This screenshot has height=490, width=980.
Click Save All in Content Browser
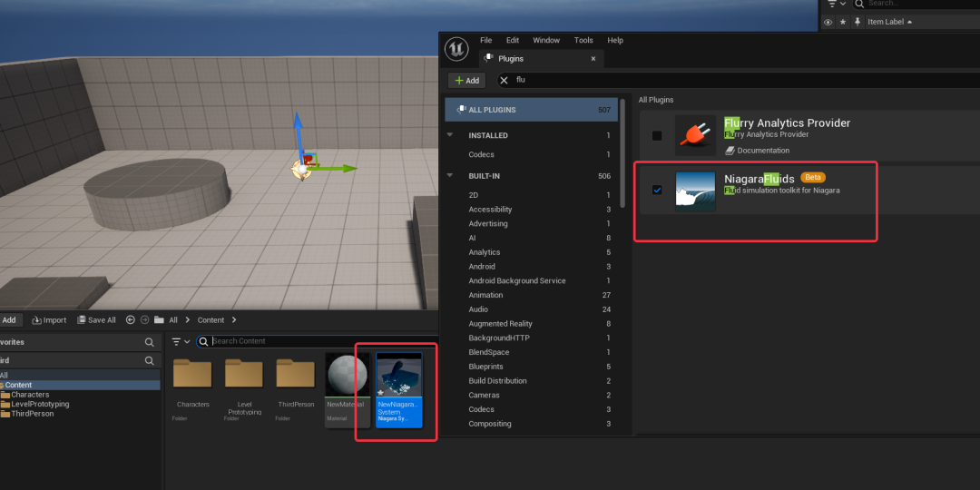96,320
